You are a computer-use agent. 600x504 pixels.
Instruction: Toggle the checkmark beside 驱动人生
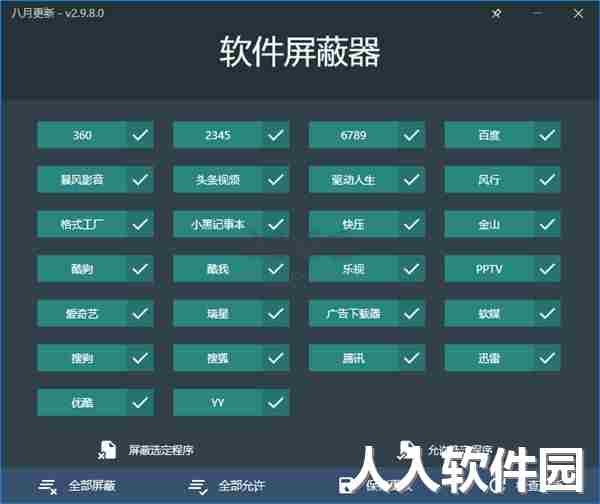tap(411, 179)
